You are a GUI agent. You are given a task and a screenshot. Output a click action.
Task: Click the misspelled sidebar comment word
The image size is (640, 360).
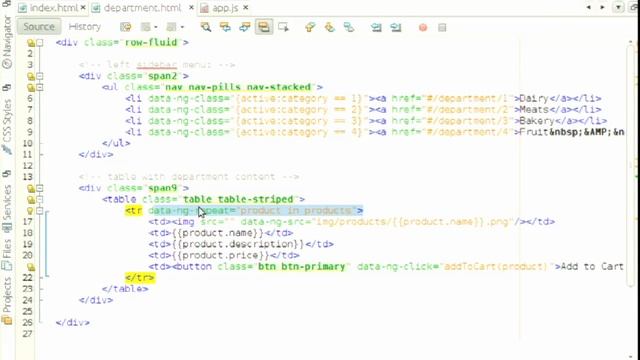click(x=157, y=65)
